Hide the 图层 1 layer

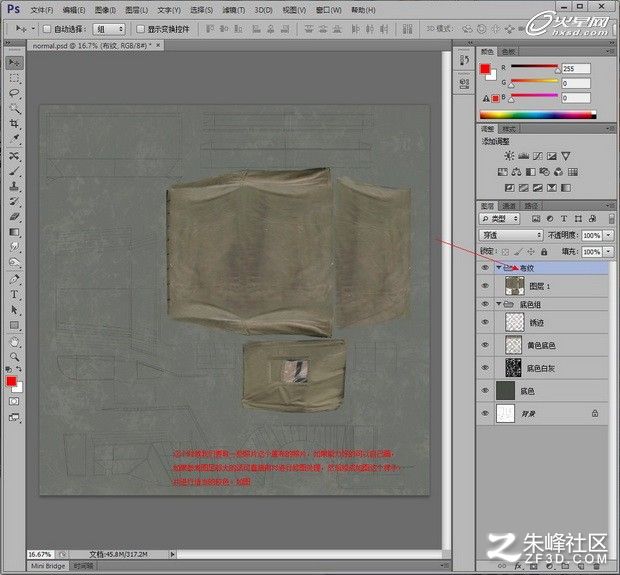(485, 286)
